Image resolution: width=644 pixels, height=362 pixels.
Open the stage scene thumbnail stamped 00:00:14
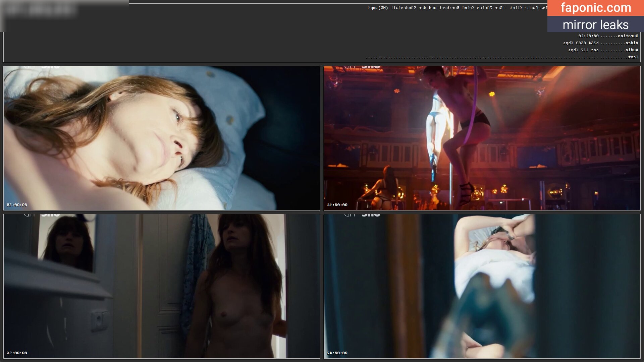pos(482,138)
